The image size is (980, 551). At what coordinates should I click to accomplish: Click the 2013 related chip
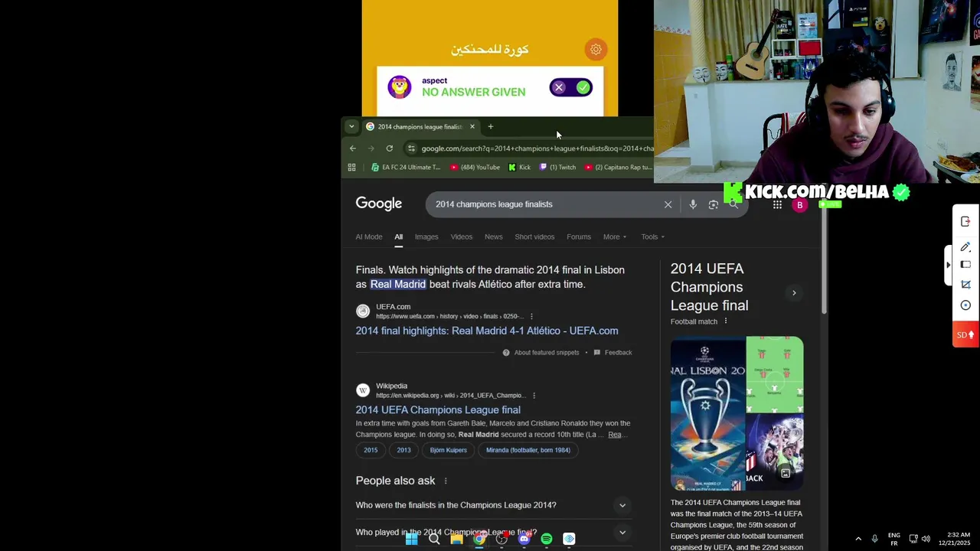pyautogui.click(x=403, y=450)
